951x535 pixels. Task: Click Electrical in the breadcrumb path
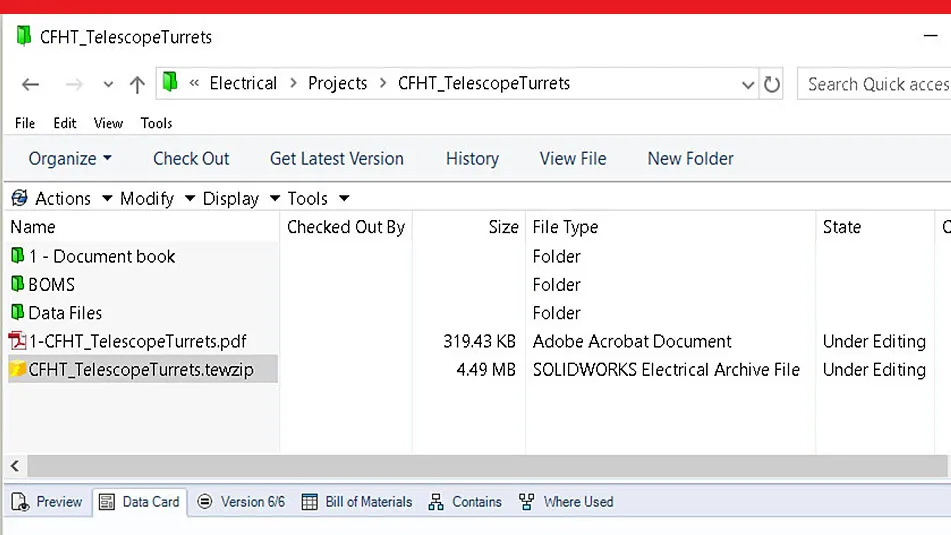(x=243, y=83)
